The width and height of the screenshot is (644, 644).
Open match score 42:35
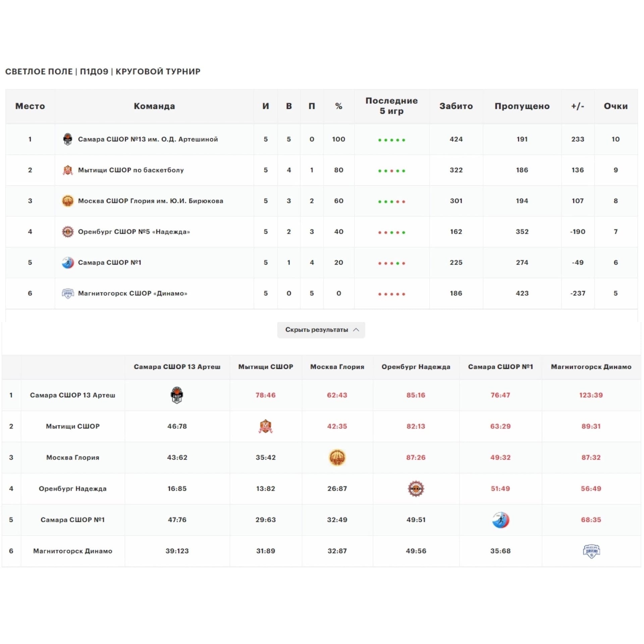click(x=337, y=427)
